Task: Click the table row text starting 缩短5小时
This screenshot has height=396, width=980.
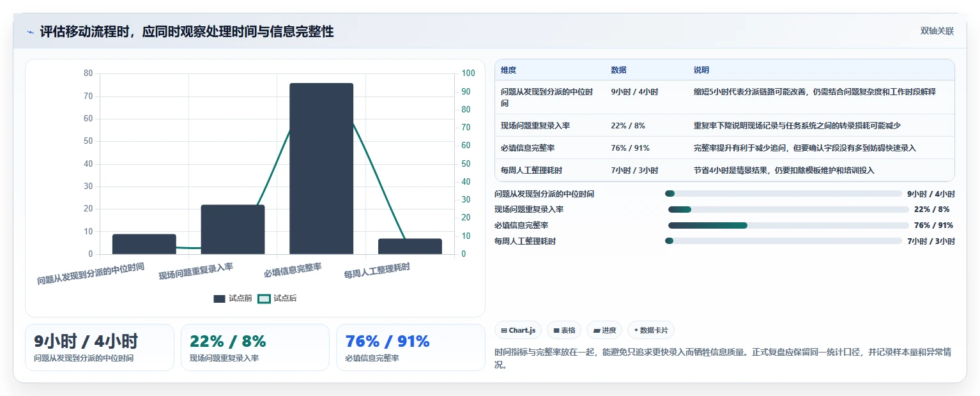Action: (x=815, y=92)
